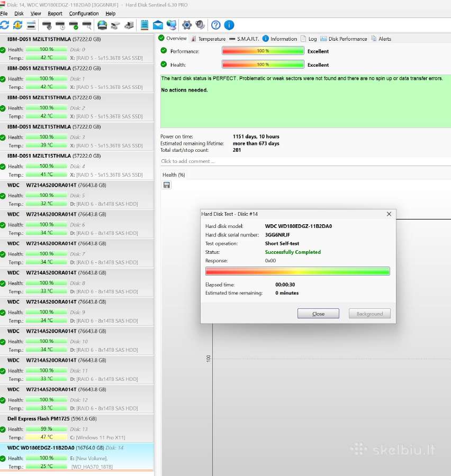Image resolution: width=451 pixels, height=476 pixels.
Task: Open the Help menu
Action: click(111, 14)
